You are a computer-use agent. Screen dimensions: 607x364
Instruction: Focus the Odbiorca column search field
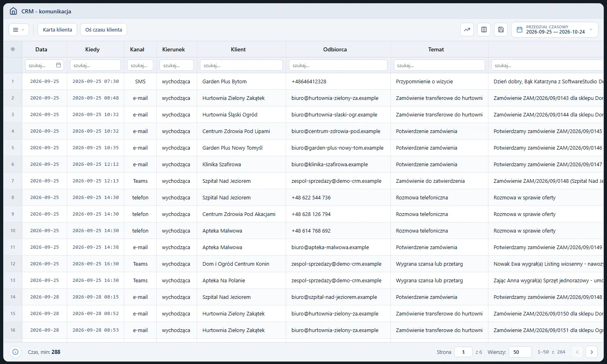coord(338,65)
